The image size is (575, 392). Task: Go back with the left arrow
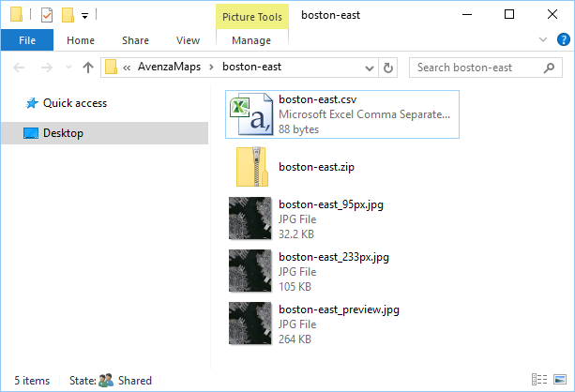pyautogui.click(x=19, y=68)
